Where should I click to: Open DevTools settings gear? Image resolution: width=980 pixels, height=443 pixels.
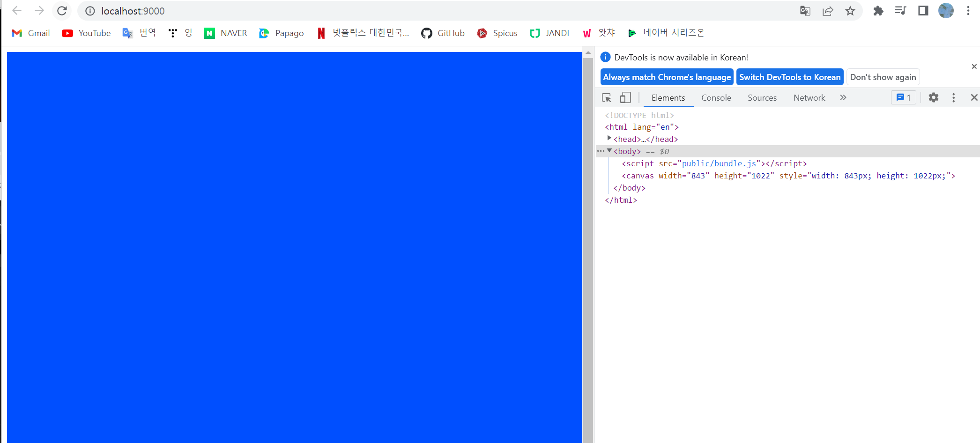(934, 97)
